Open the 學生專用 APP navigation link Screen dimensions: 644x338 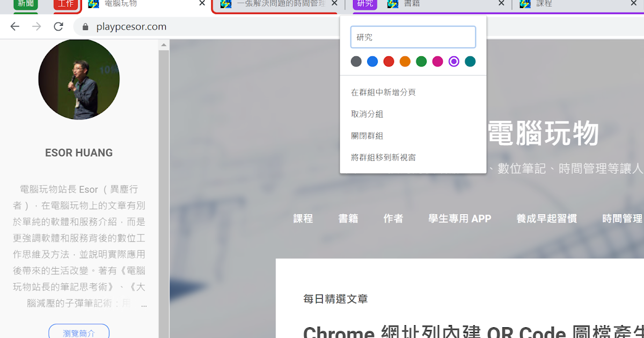(x=460, y=218)
